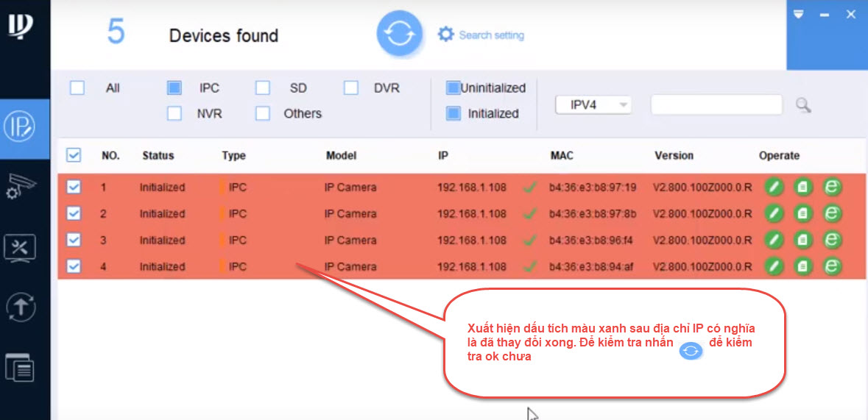This screenshot has width=868, height=420.
Task: Click the search magnifier icon
Action: click(x=803, y=105)
